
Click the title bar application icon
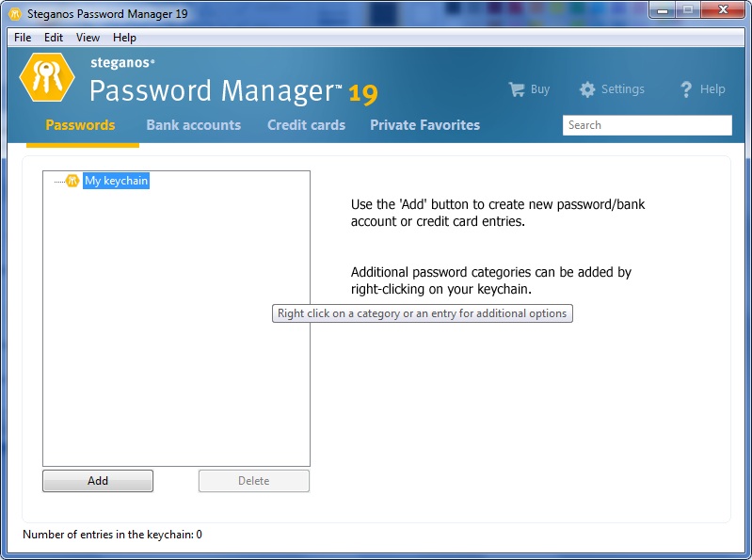click(15, 14)
